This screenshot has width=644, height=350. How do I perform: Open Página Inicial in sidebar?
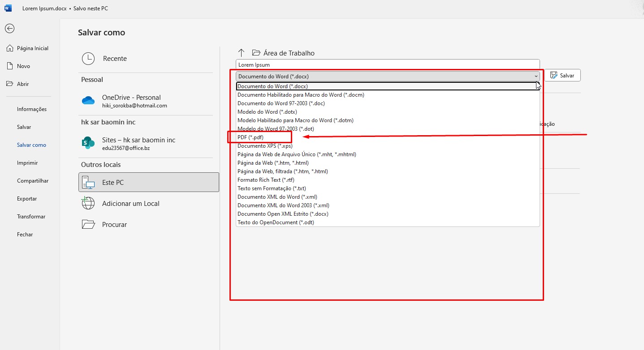pos(27,48)
